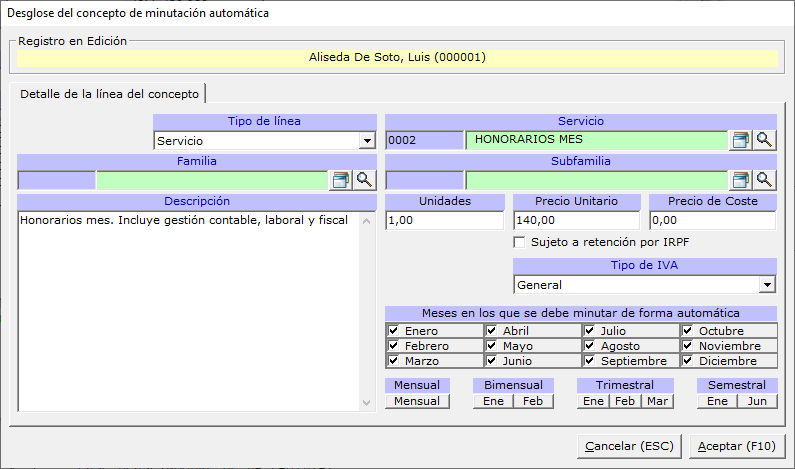Click the Servicio magnifier search icon

coord(765,140)
